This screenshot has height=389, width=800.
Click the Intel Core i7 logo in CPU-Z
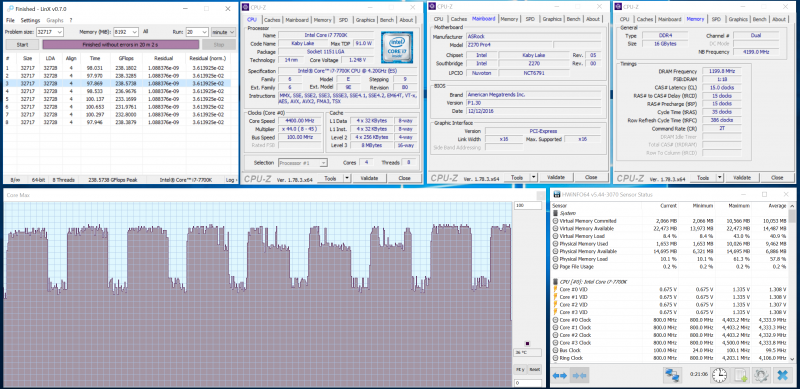pos(397,47)
